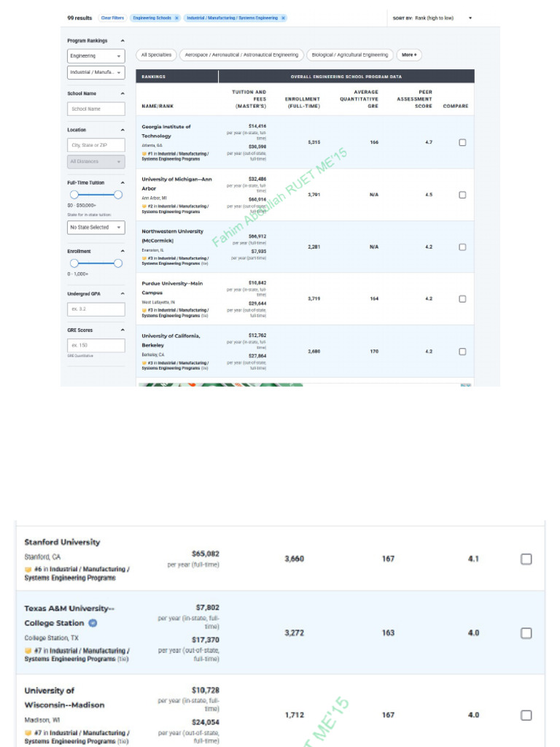Open the Northwestern University (McCormick) link

(x=172, y=236)
